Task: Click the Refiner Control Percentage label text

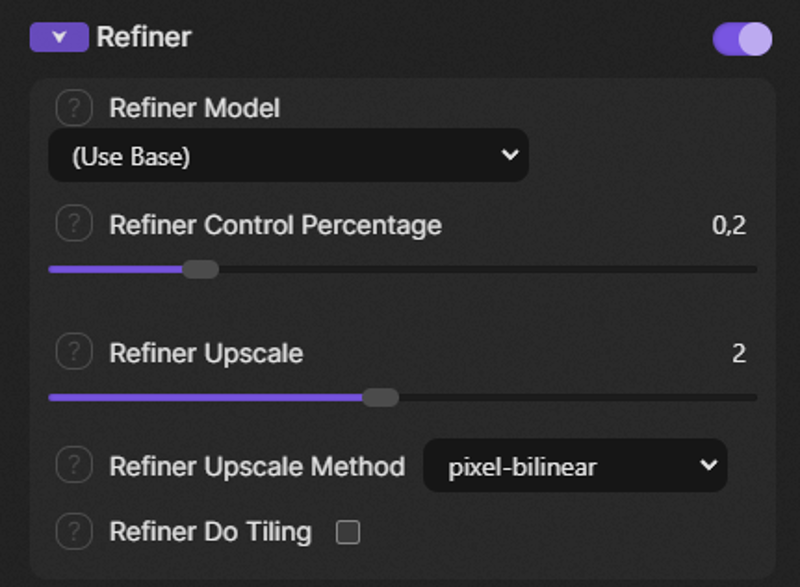Action: coord(275,225)
